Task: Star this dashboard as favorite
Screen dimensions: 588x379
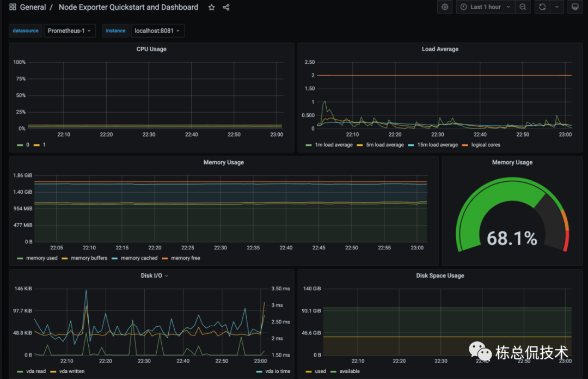Action: [x=211, y=8]
